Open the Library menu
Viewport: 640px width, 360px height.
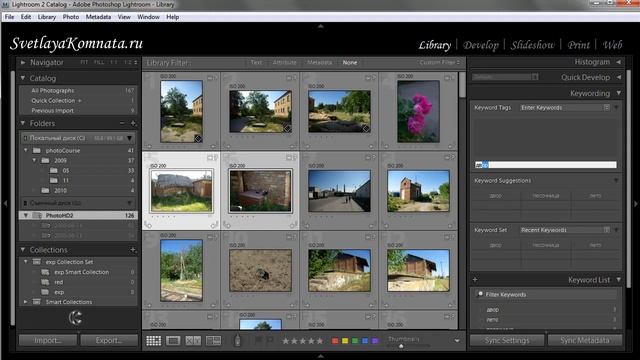coord(47,17)
